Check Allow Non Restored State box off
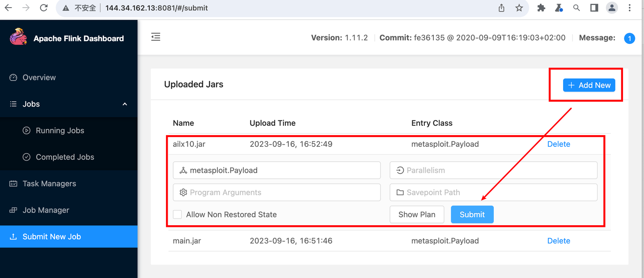644x278 pixels. pos(177,214)
